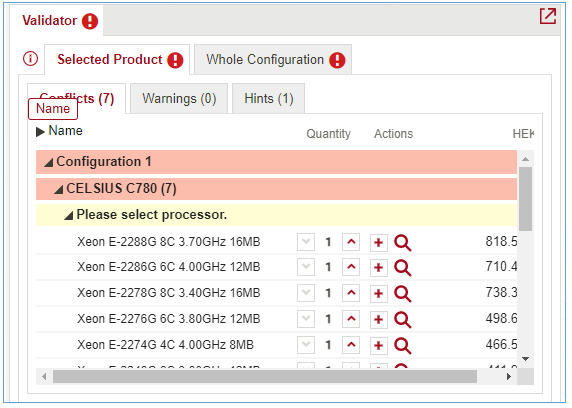The image size is (572, 408).
Task: Click the price 818.5 cell
Action: (x=501, y=242)
